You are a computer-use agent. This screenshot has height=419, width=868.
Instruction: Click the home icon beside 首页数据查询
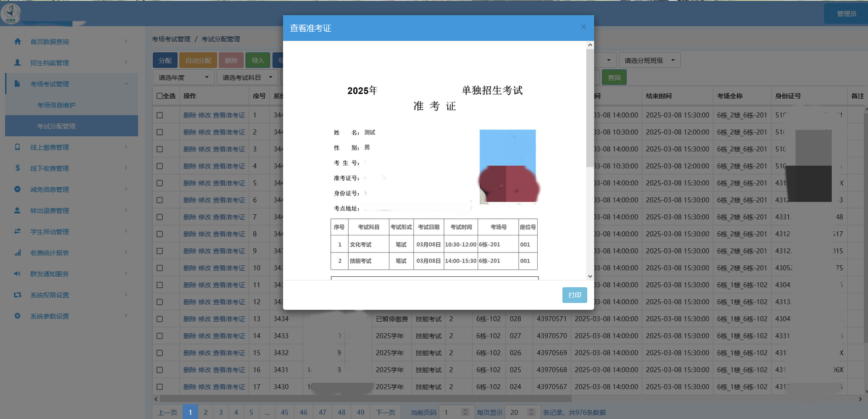(17, 41)
